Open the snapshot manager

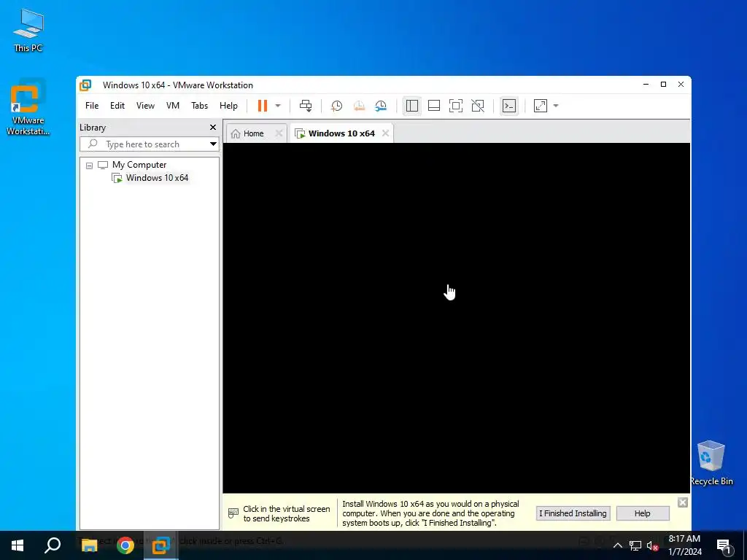pyautogui.click(x=381, y=106)
